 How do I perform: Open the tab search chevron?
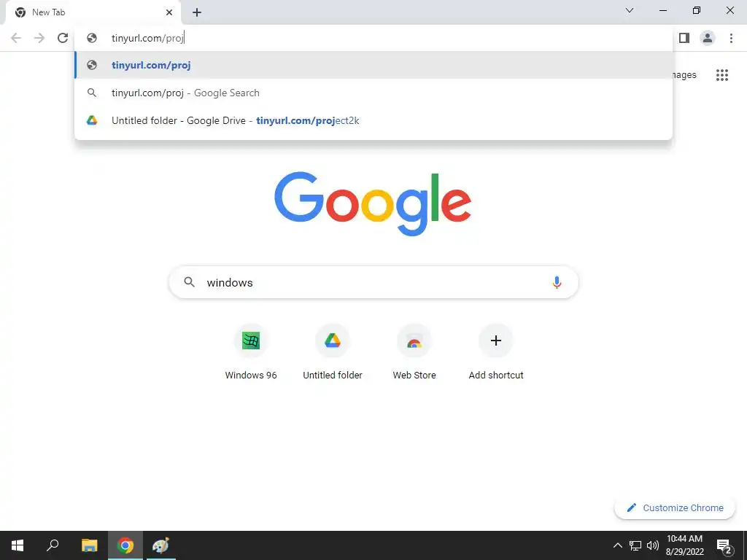tap(630, 10)
